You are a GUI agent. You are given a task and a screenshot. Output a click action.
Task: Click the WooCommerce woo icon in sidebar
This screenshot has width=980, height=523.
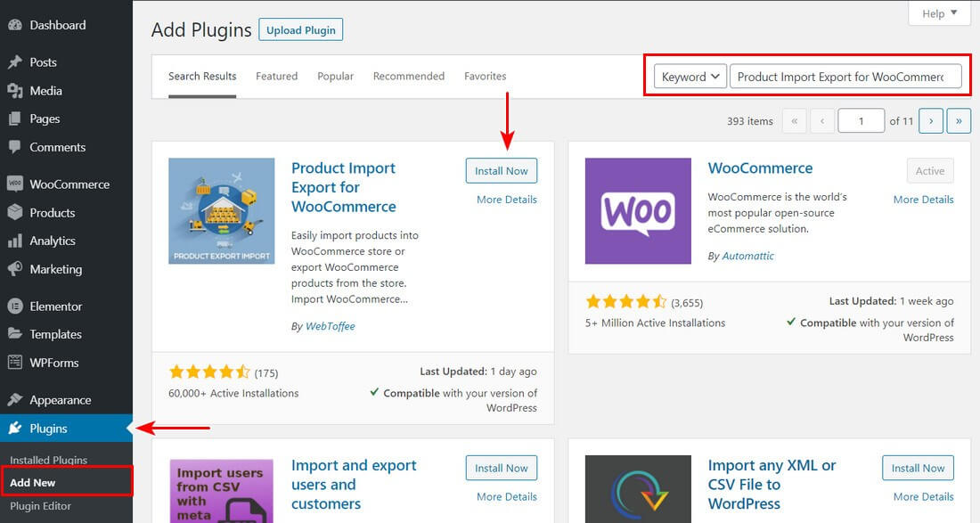[x=15, y=184]
